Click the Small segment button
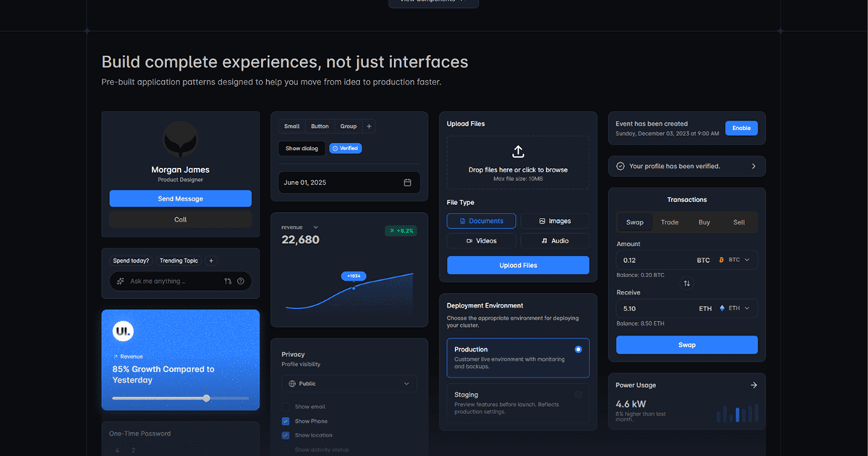Viewport: 868px width, 456px height. click(x=292, y=126)
